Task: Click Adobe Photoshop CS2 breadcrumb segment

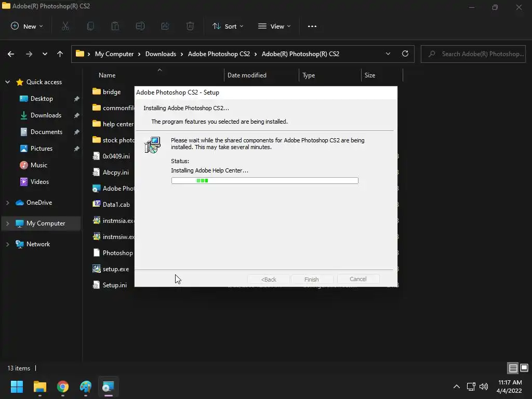Action: tap(219, 54)
